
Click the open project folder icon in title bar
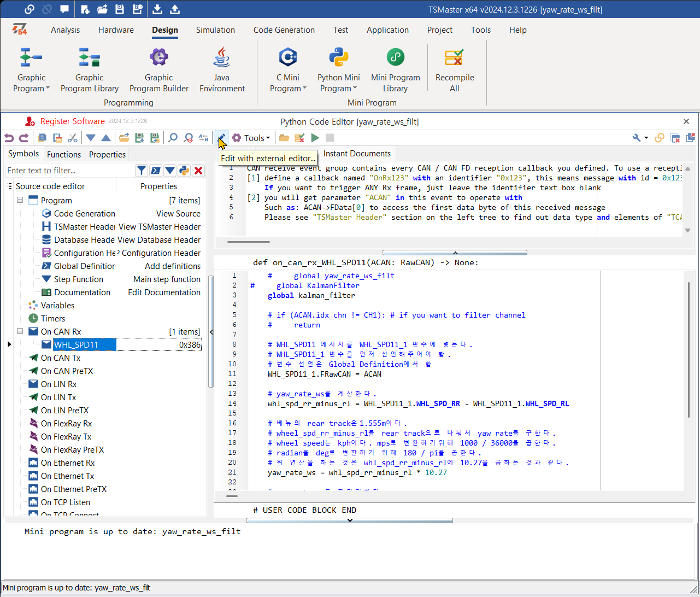coord(102,9)
